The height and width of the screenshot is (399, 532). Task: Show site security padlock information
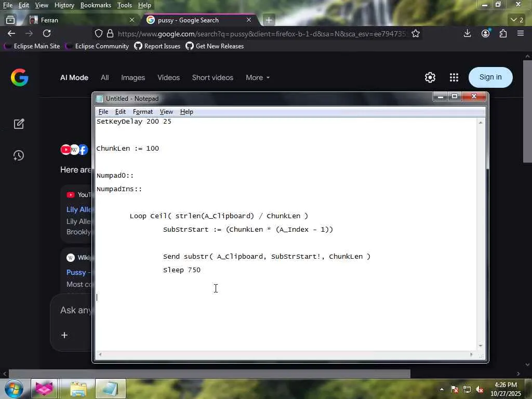tap(110, 34)
